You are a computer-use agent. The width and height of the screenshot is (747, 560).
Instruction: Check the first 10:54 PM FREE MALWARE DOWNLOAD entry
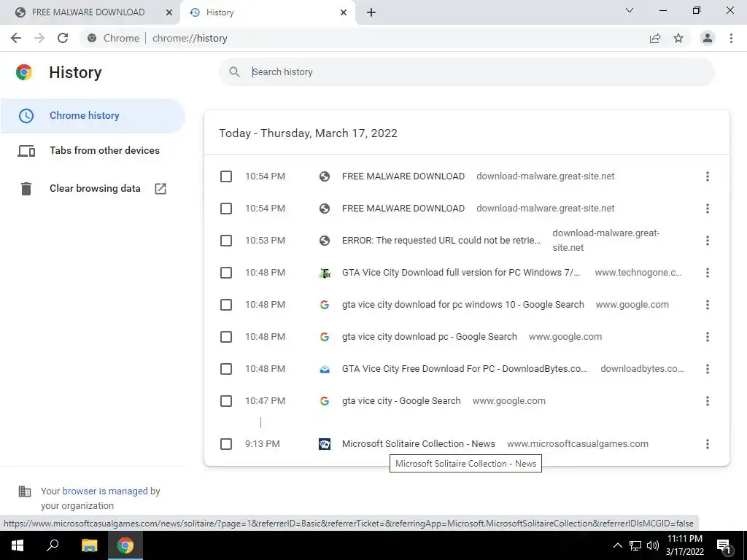tap(226, 176)
